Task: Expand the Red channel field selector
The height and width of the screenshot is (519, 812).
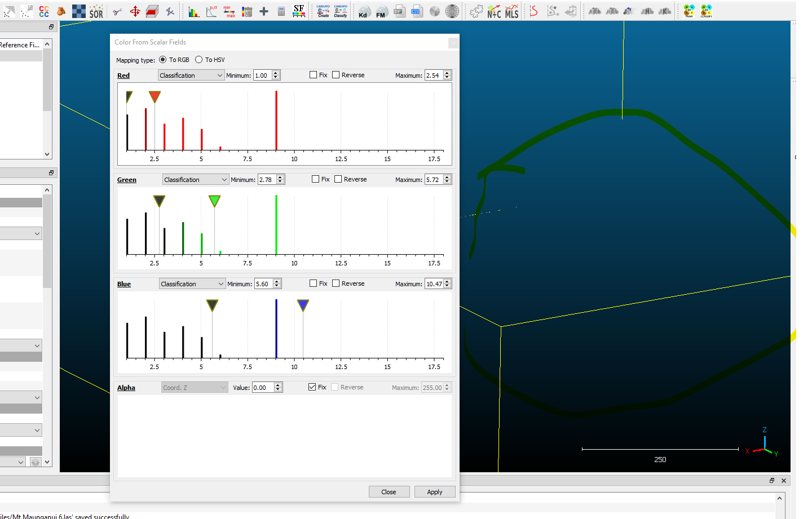Action: tap(191, 74)
